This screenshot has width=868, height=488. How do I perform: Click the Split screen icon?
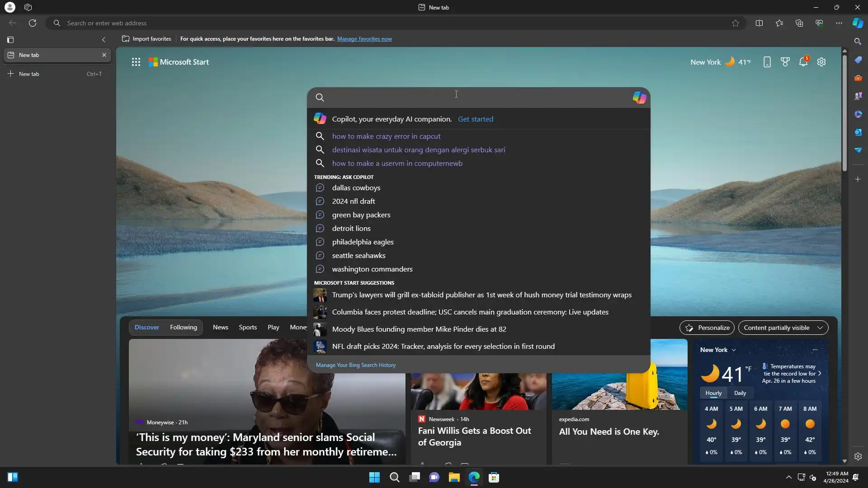(759, 23)
